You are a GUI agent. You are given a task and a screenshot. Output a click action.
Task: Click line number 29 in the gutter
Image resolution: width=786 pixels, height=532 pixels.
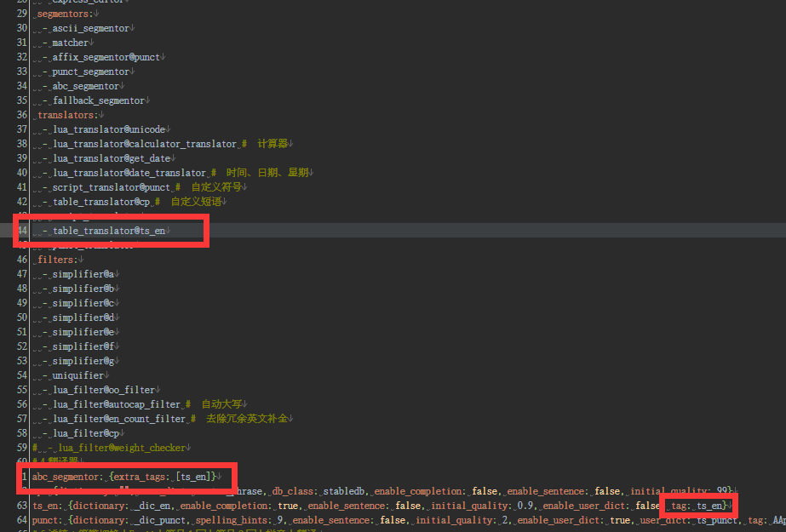20,13
